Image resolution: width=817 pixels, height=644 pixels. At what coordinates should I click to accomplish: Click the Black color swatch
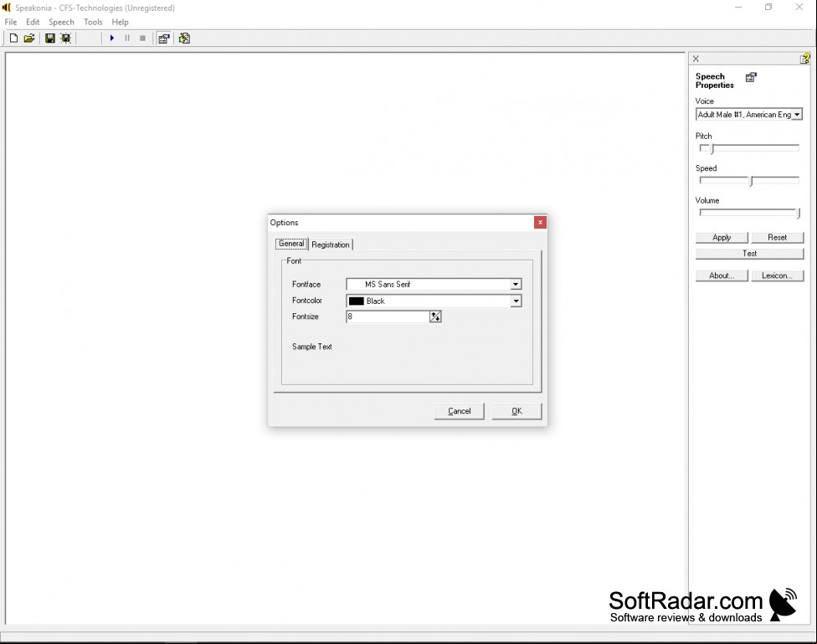point(357,301)
